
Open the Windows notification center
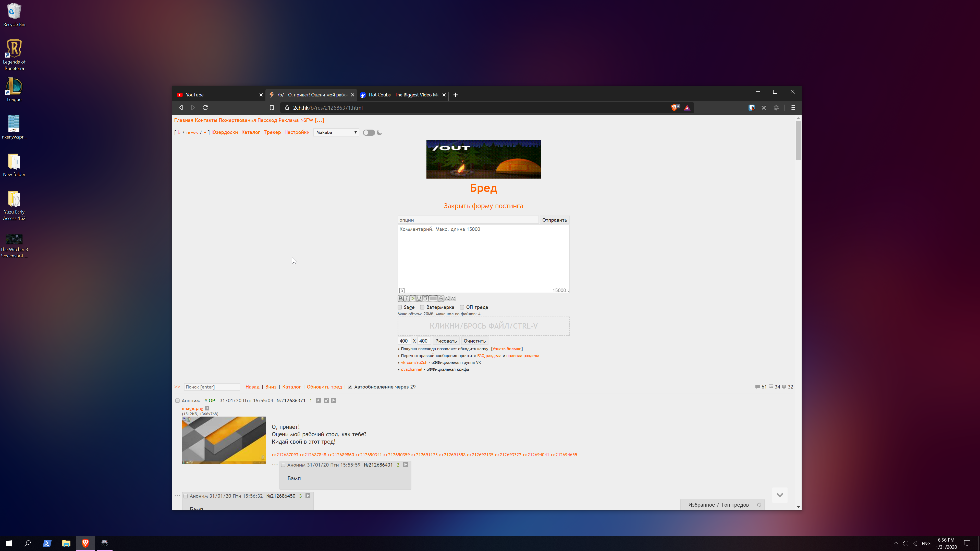[x=967, y=543]
